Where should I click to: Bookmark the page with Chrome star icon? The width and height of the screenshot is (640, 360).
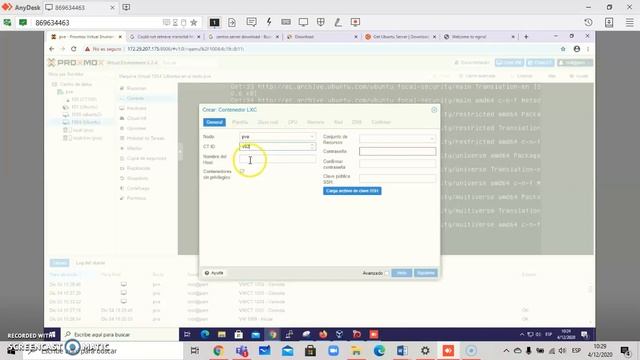point(563,49)
